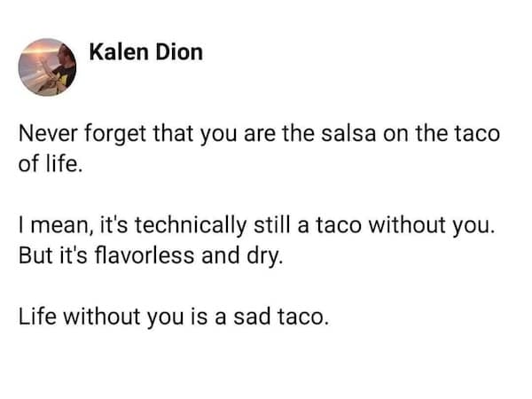Image resolution: width=532 pixels, height=399 pixels.
Task: Open the Kalen Dion author name link
Action: point(146,51)
